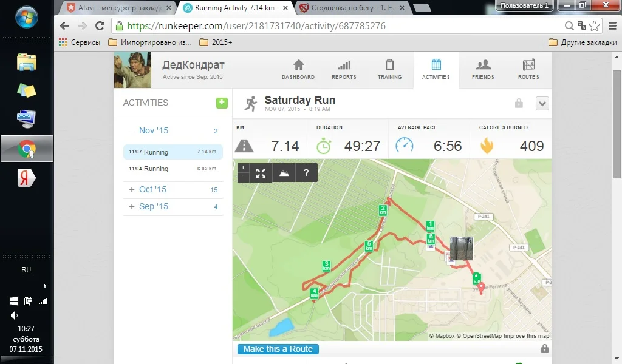Select the 11/04 Running 6.02 km activity
The image size is (622, 364).
point(173,169)
